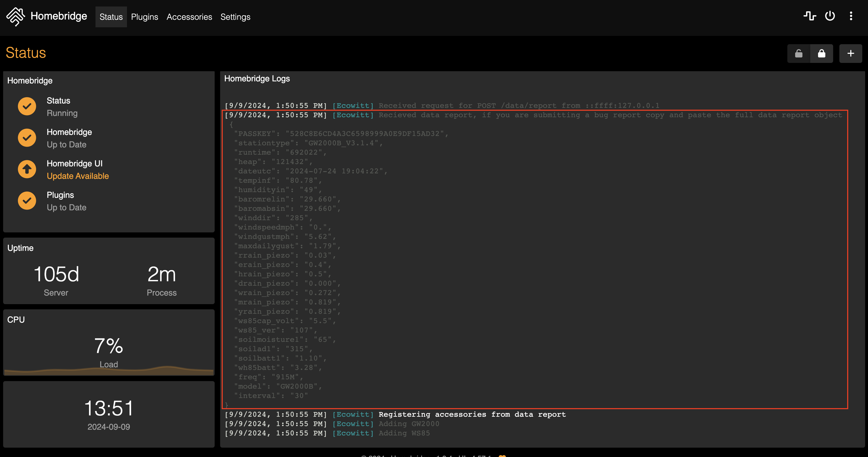The height and width of the screenshot is (457, 868).
Task: Click the Update Available link
Action: (x=78, y=176)
